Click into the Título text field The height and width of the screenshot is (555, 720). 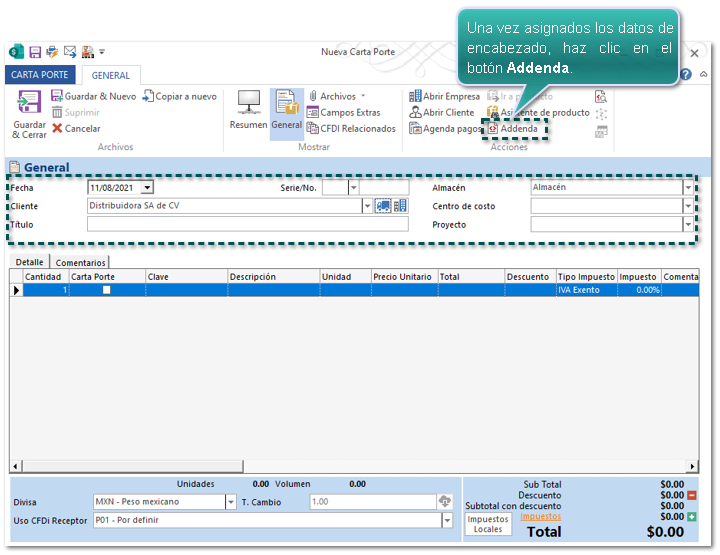point(247,225)
